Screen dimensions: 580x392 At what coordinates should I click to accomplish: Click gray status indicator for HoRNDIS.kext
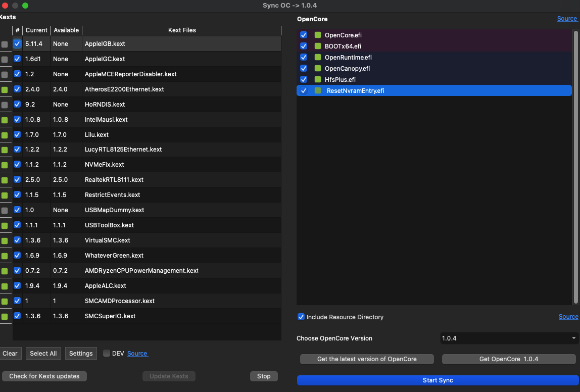coord(5,105)
